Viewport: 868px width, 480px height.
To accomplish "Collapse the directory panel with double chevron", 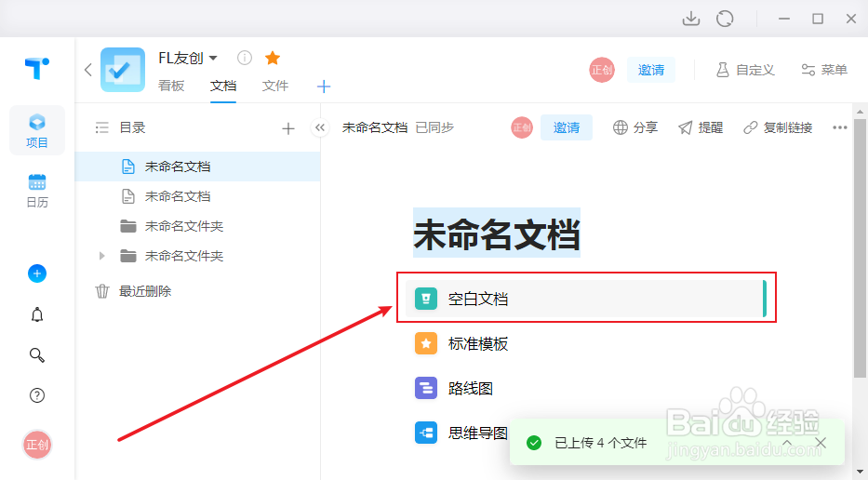I will pos(319,127).
